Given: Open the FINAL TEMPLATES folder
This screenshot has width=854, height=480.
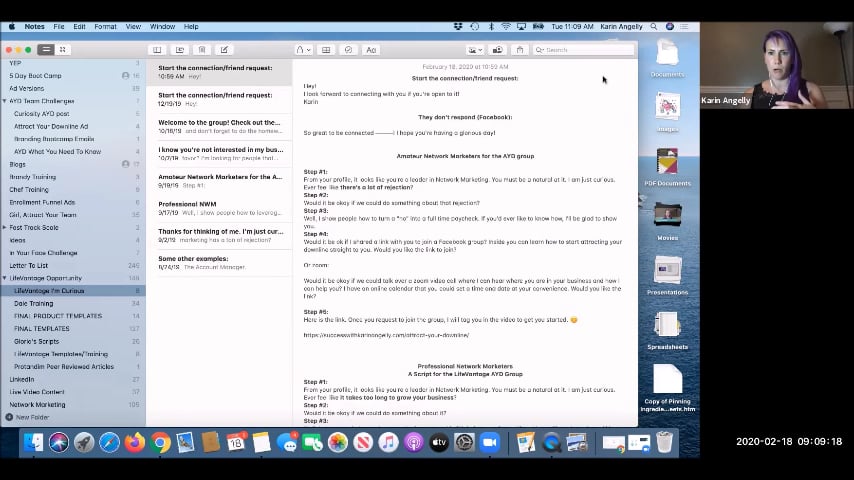Looking at the screenshot, I should [73, 329].
